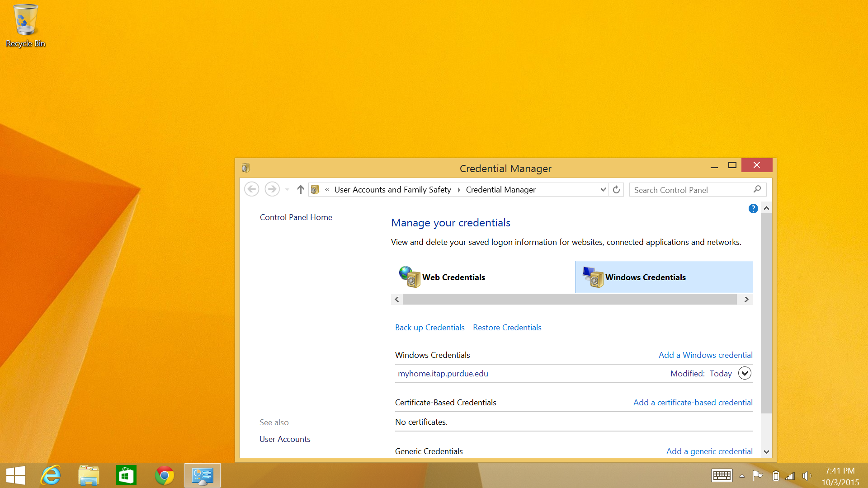This screenshot has width=868, height=488.
Task: Click the No certificates. text
Action: [421, 422]
